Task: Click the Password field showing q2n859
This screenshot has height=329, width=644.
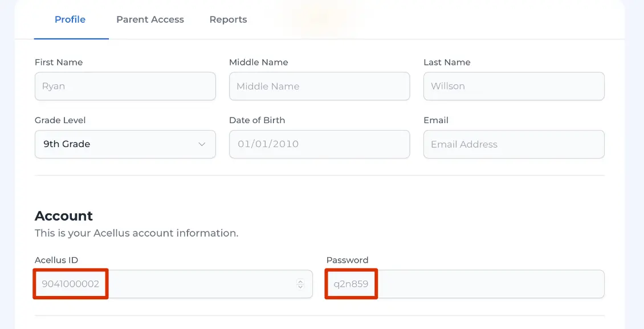Action: (x=466, y=284)
